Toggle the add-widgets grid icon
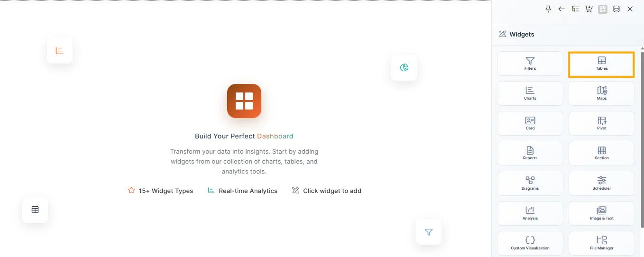The height and width of the screenshot is (257, 644). click(603, 9)
